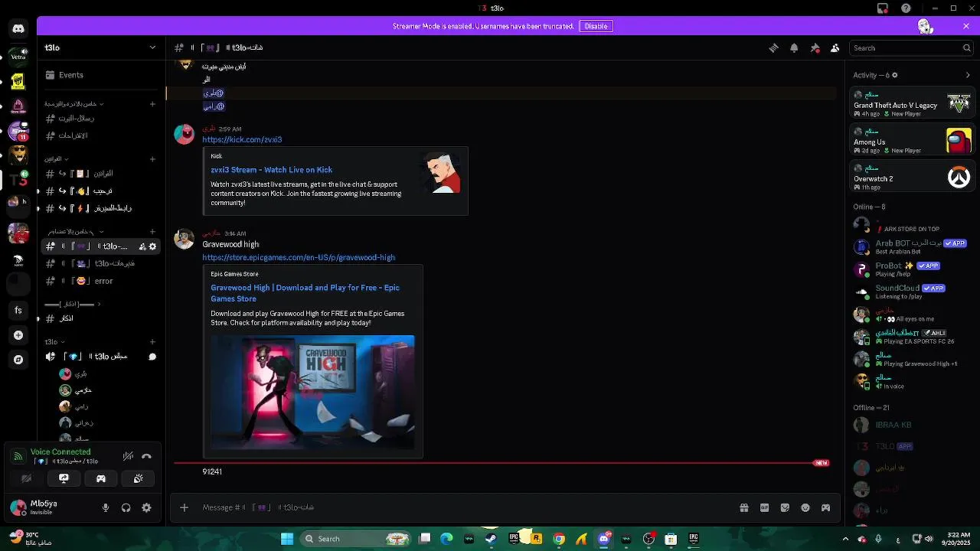Image resolution: width=980 pixels, height=551 pixels.
Task: Open the emoji picker in message bar
Action: click(805, 507)
